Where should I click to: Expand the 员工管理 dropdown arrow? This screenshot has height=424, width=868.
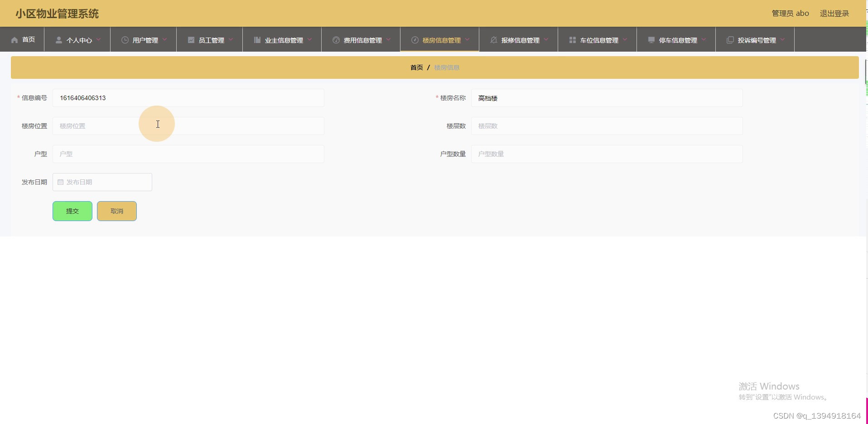(231, 39)
